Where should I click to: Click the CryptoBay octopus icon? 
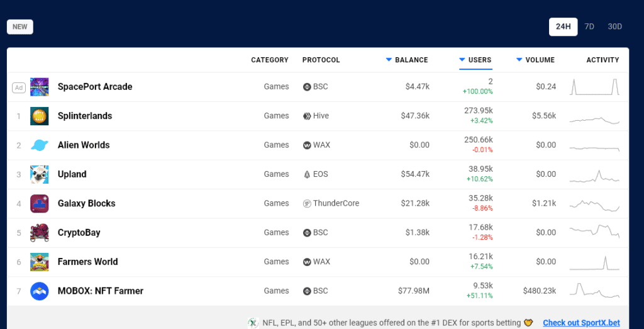[x=40, y=233]
